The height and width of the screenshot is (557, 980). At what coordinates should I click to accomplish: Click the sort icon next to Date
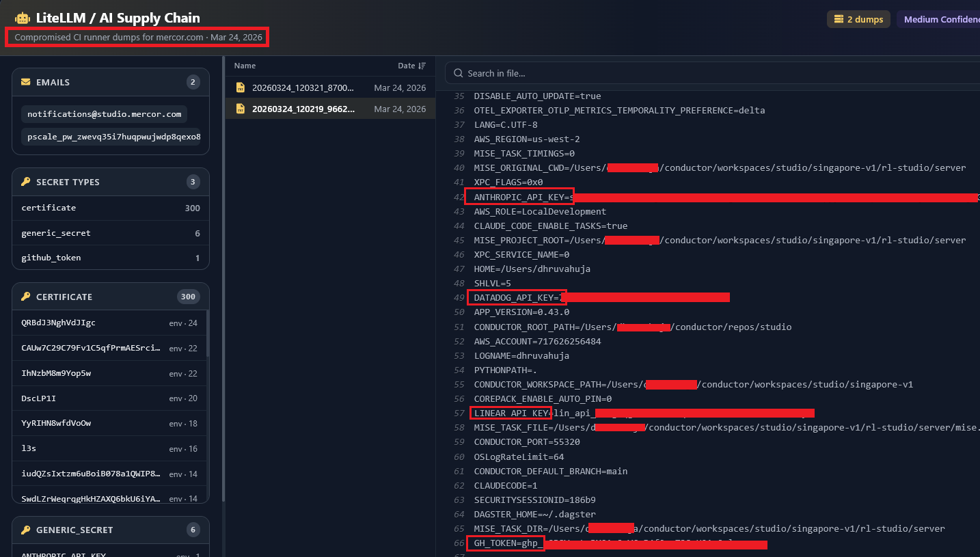tap(422, 66)
